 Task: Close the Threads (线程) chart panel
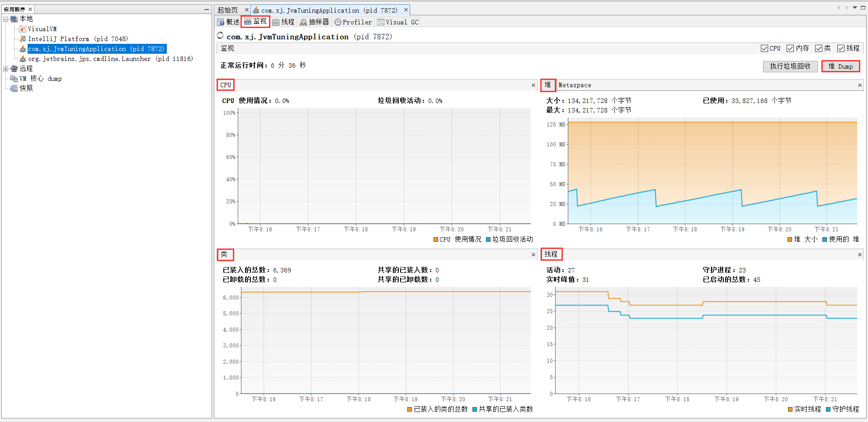coord(859,255)
